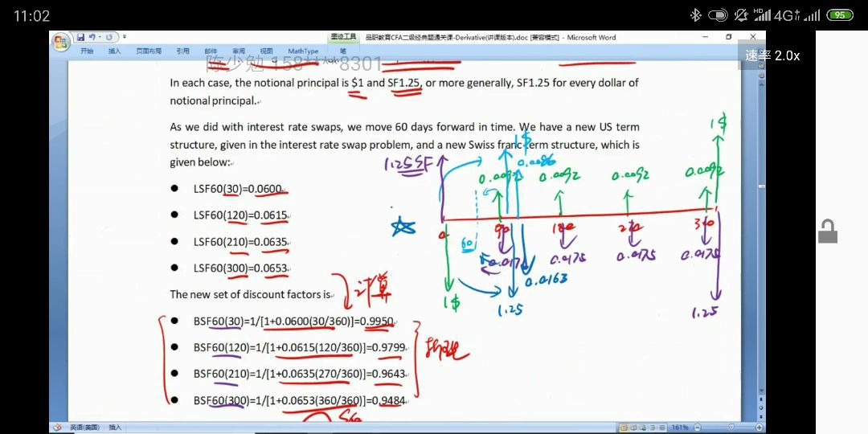
Task: Click the 速率 2.0x playback speed button
Action: click(x=772, y=55)
